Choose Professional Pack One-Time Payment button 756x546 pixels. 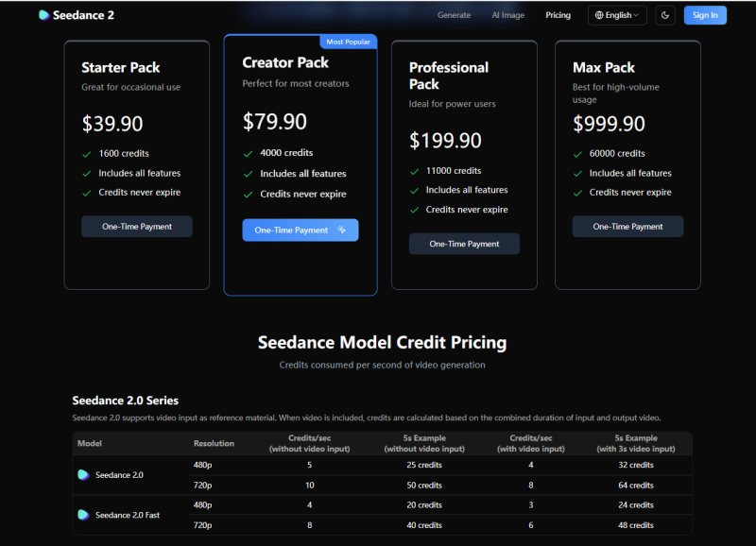464,244
